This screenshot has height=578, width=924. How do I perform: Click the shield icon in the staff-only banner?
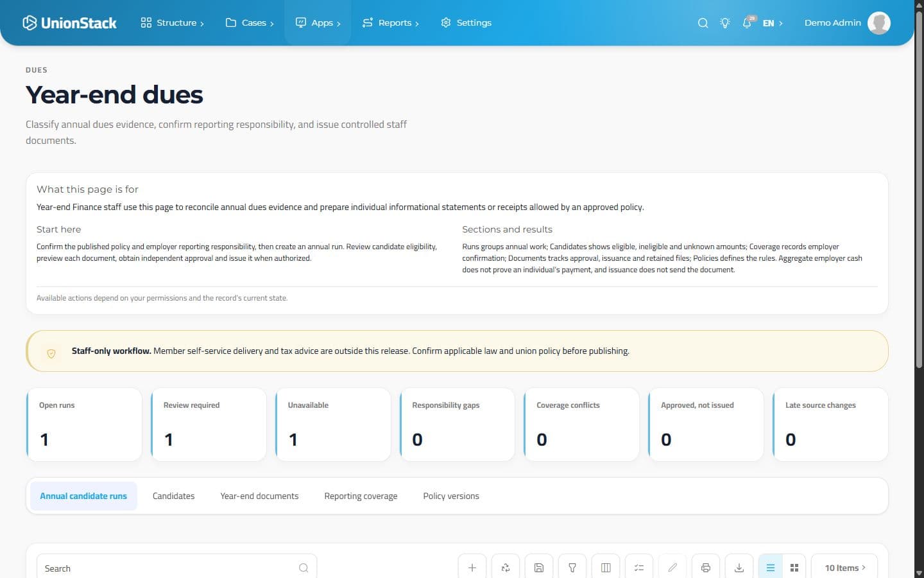pos(51,353)
